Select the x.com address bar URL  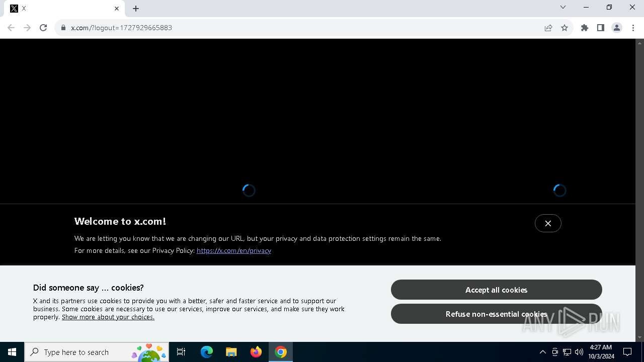[122, 28]
